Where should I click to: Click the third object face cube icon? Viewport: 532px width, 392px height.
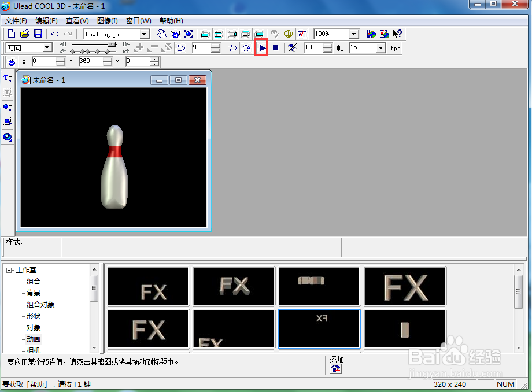[x=232, y=34]
